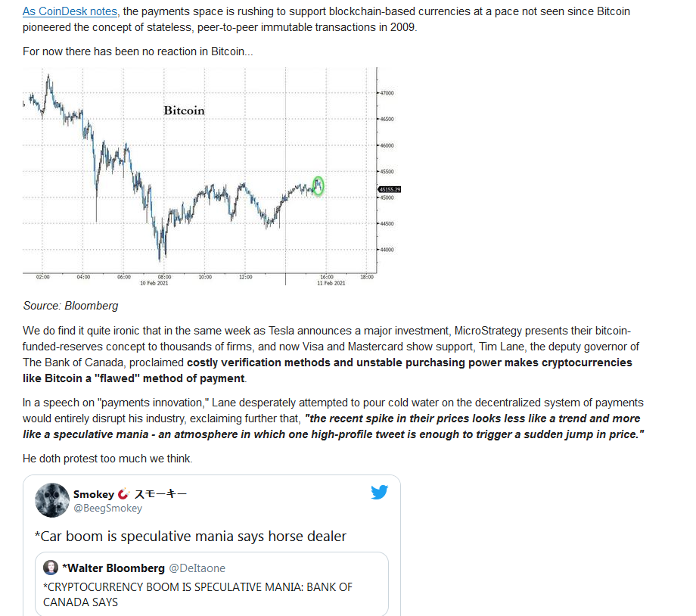Click the Smokey display name
This screenshot has height=616, width=696.
point(94,494)
